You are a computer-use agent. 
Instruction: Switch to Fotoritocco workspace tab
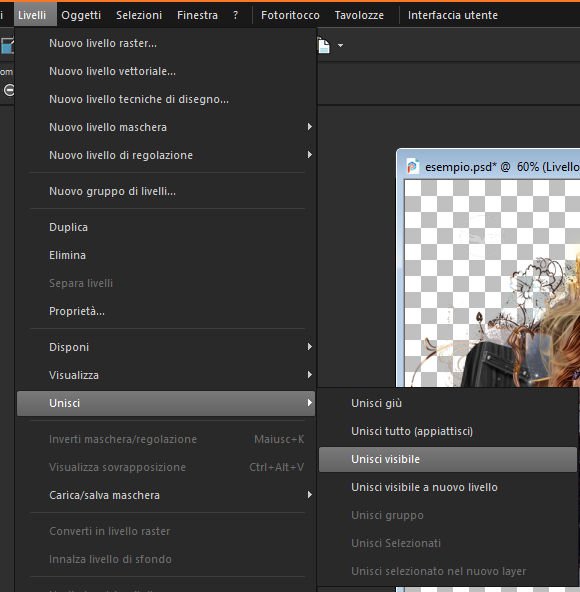pyautogui.click(x=290, y=15)
